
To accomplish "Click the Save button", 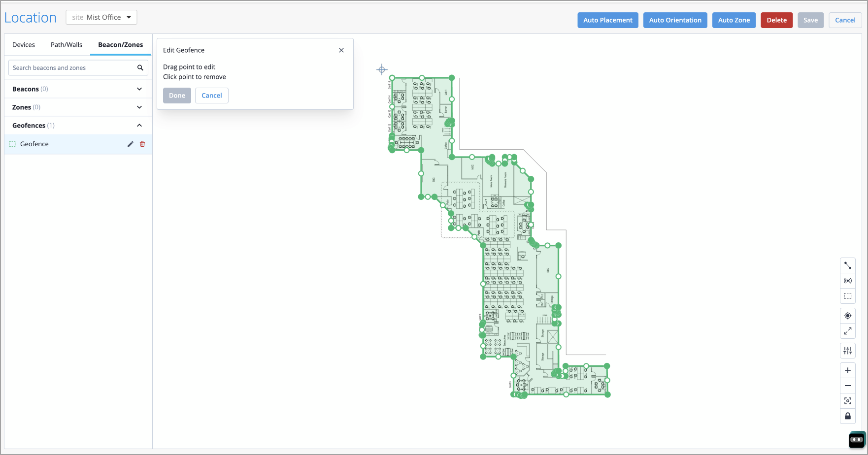I will click(811, 20).
